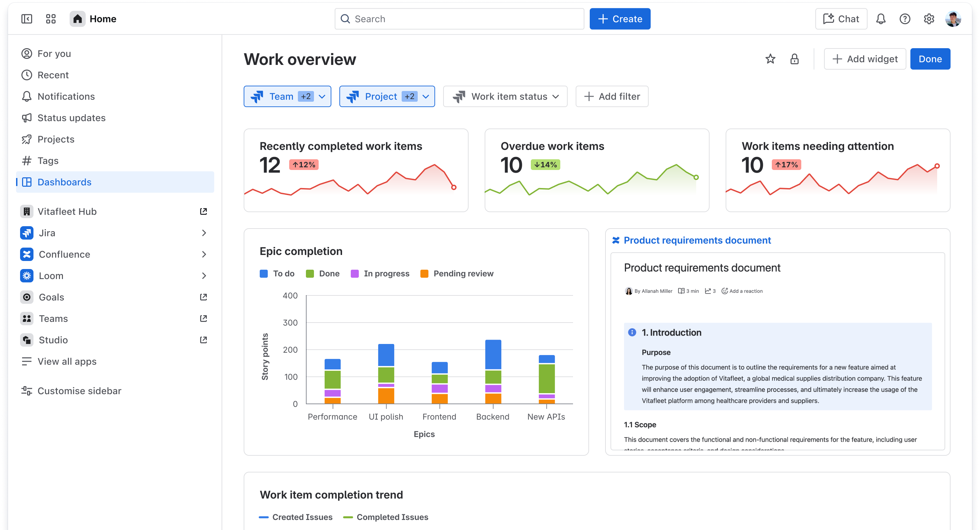Image resolution: width=980 pixels, height=530 pixels.
Task: Open Vitafleet Hub external link icon
Action: coord(203,211)
